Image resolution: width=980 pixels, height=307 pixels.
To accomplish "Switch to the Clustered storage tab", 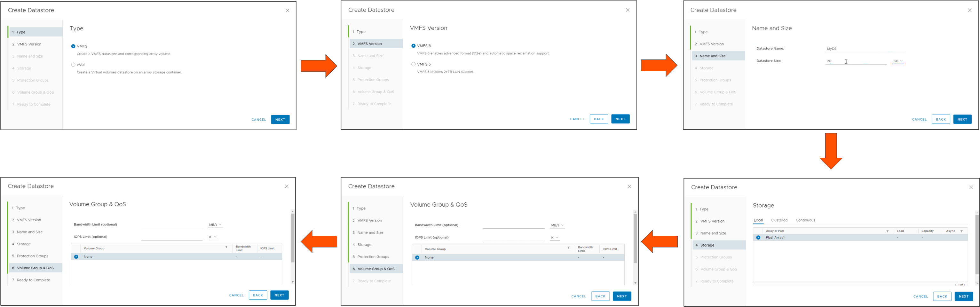I will pyautogui.click(x=779, y=220).
